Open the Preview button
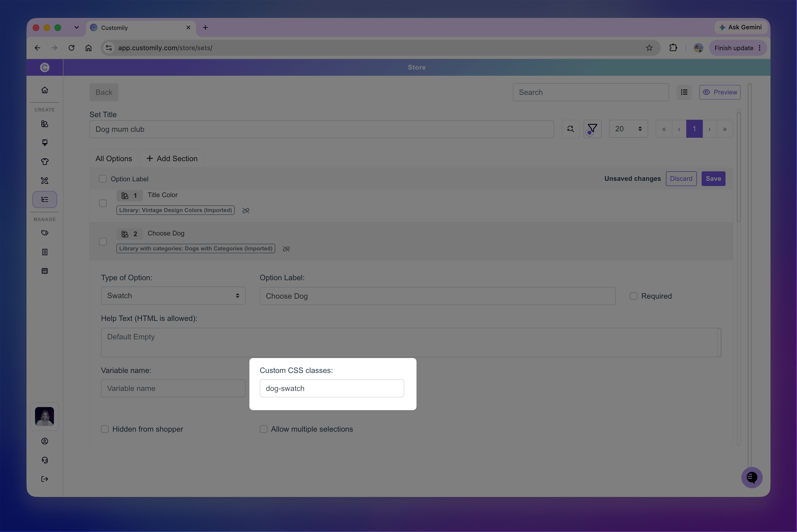 [720, 92]
